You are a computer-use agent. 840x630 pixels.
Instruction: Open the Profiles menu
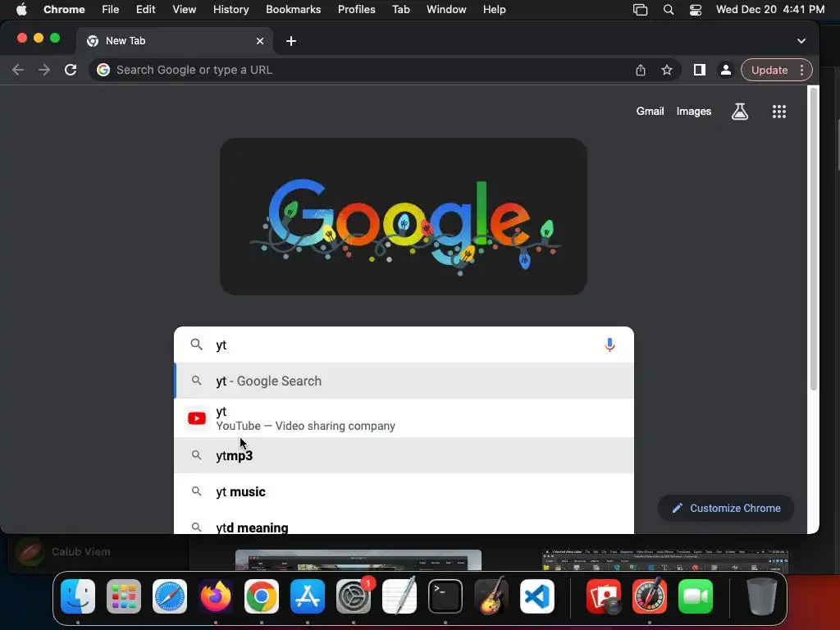(x=356, y=9)
